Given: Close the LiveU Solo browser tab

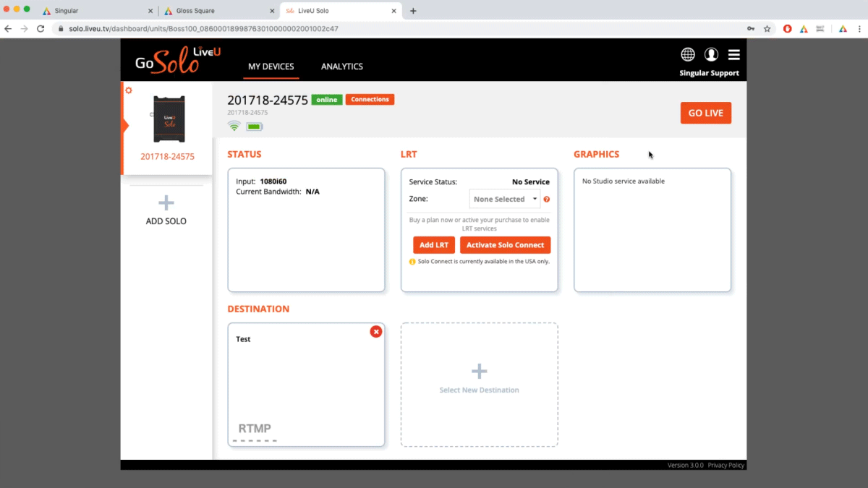Looking at the screenshot, I should pos(394,11).
